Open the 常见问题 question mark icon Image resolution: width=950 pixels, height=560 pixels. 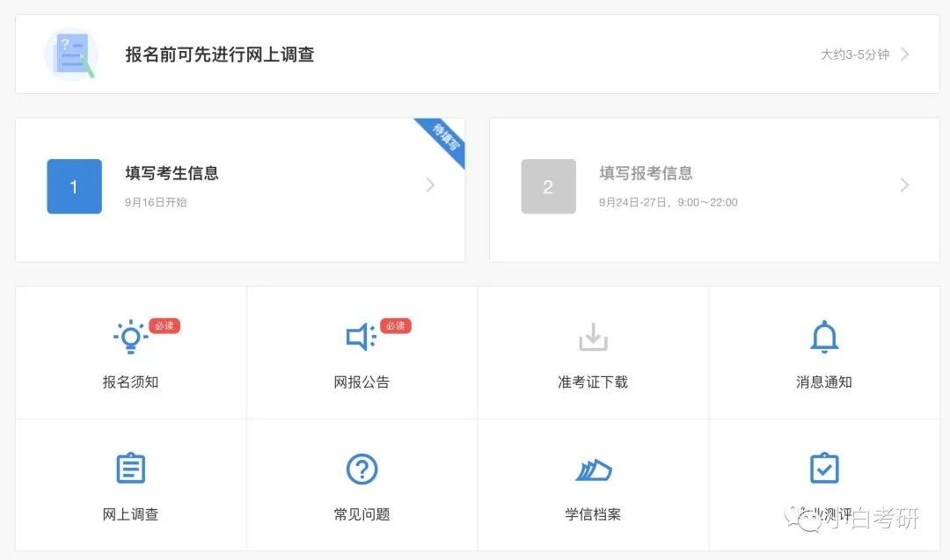[361, 469]
